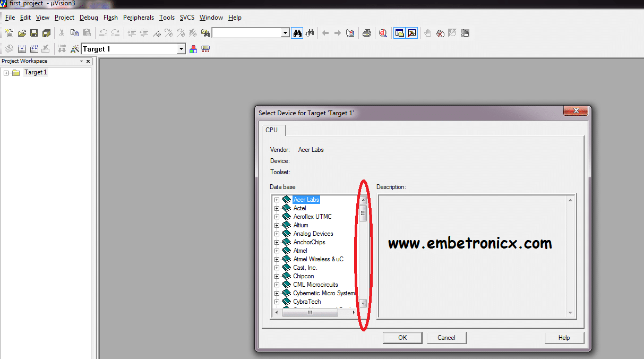Create a new file via toolbar icon
This screenshot has width=644, height=359.
pos(10,33)
